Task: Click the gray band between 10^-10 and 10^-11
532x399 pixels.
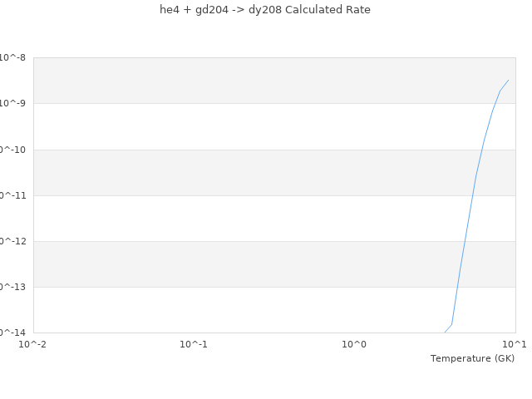Action: 249,172
